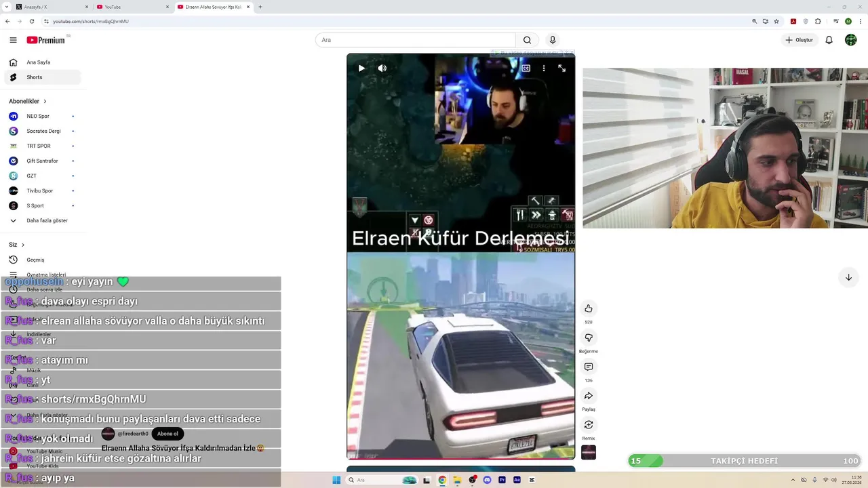
Task: Open the media control button in Chrome
Action: [x=835, y=21]
